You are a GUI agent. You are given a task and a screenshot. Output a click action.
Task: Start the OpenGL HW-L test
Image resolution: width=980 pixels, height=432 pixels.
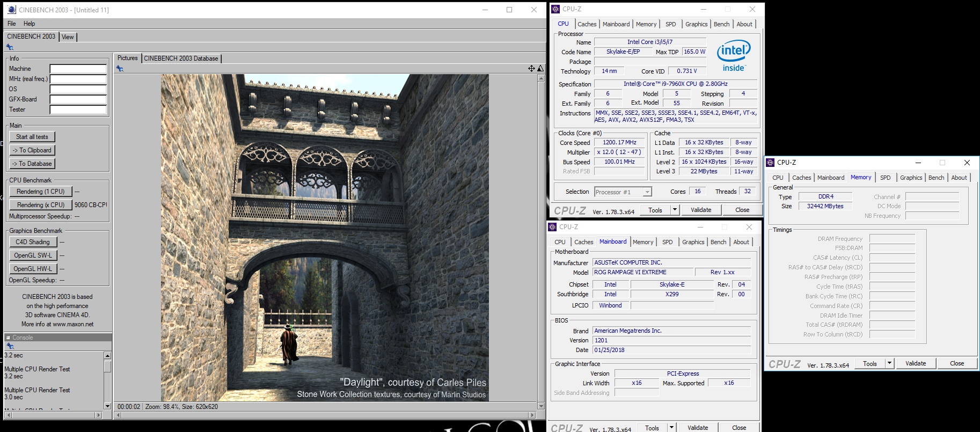click(x=33, y=269)
